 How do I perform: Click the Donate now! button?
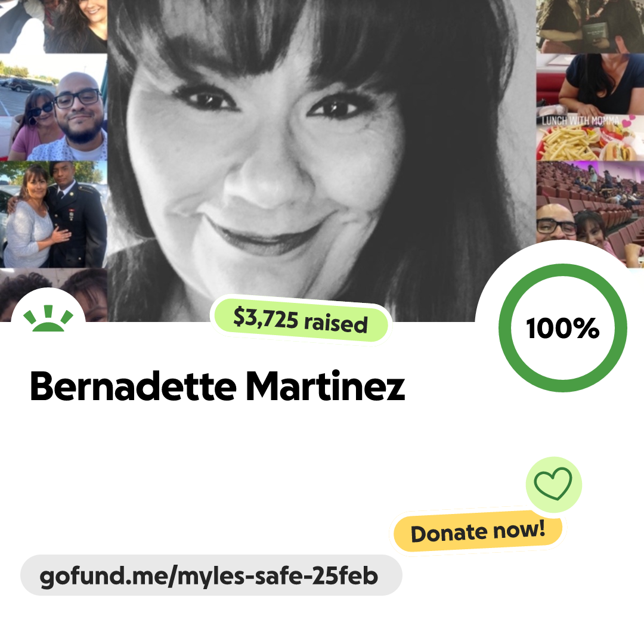point(478,531)
